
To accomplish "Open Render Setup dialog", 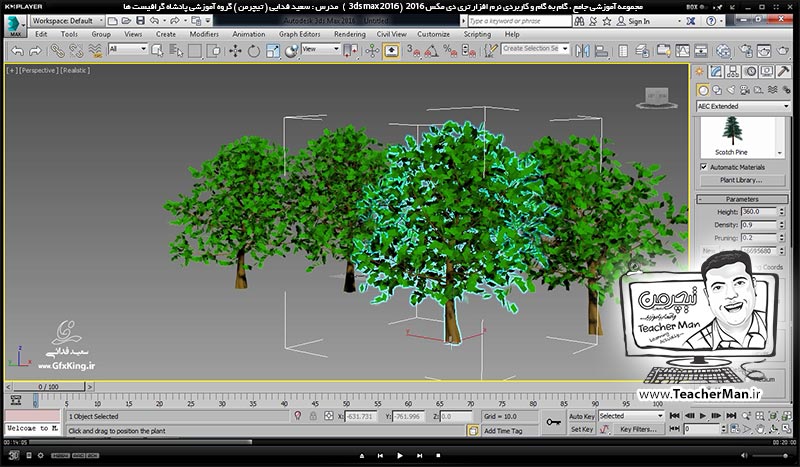I will tap(746, 51).
